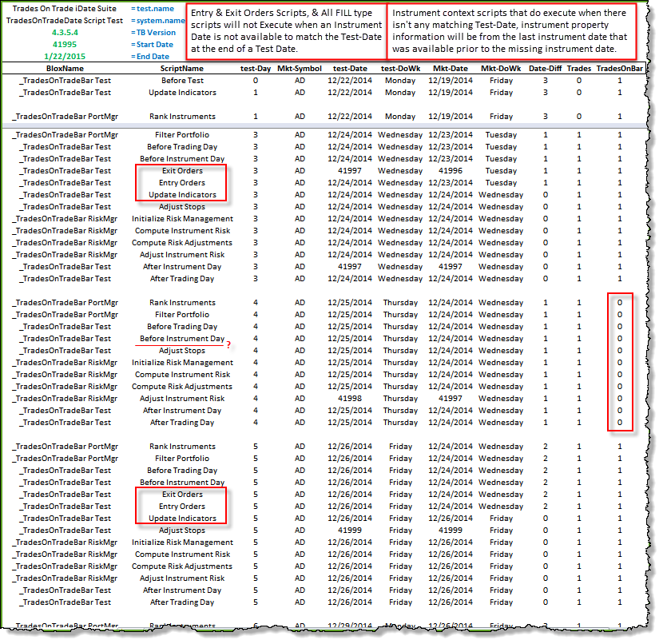This screenshot has width=663, height=644.
Task: Select the '= End Date' label cell
Action: coord(152,56)
